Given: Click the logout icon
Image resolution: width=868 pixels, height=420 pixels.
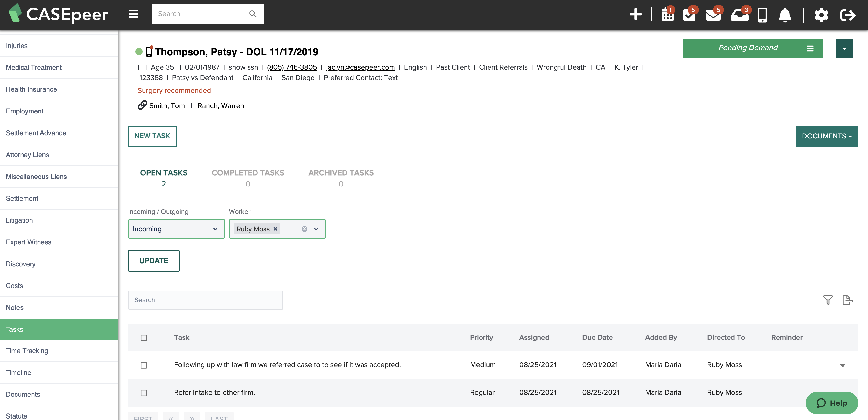Looking at the screenshot, I should tap(848, 15).
